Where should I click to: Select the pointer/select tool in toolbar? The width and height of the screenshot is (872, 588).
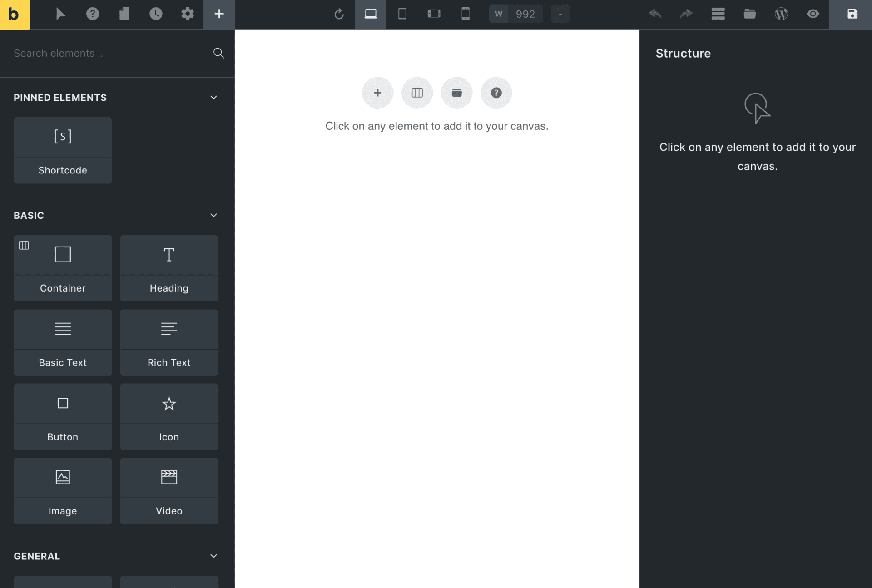(60, 14)
